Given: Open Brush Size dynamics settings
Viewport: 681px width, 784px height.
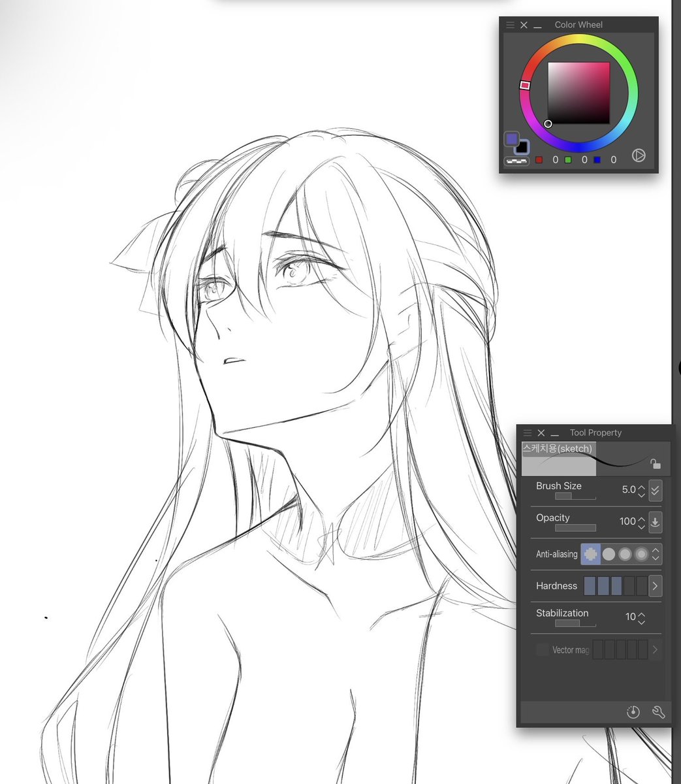Looking at the screenshot, I should 656,490.
